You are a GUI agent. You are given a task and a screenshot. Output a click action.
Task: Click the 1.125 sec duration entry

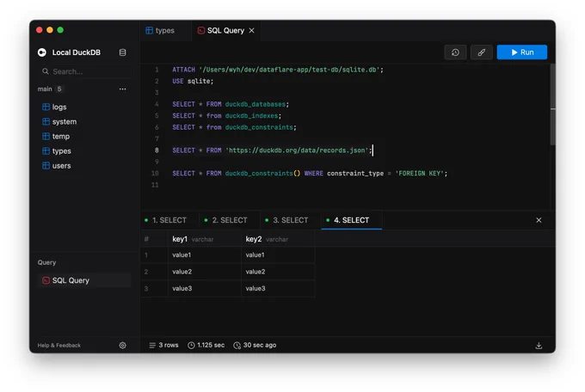click(206, 346)
